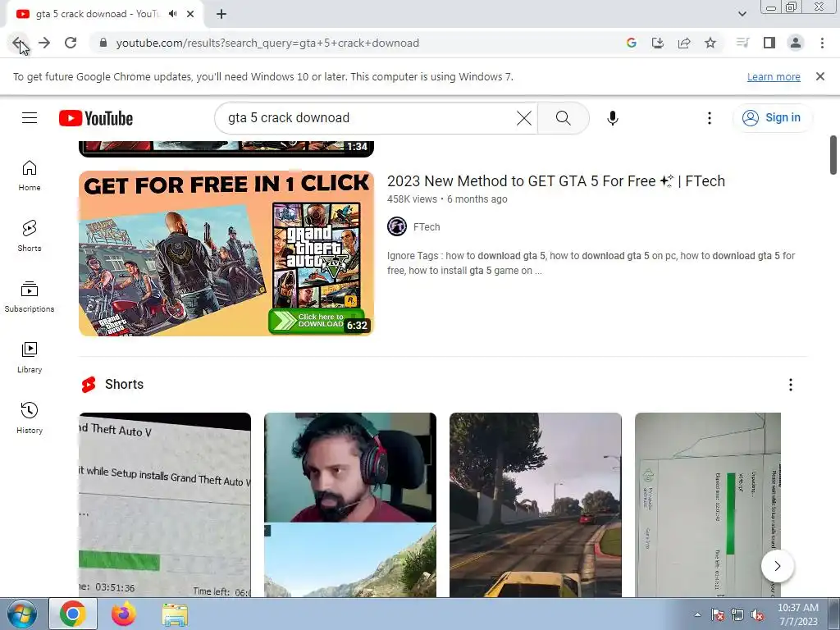840x630 pixels.
Task: Clear the search query with X
Action: pyautogui.click(x=524, y=118)
